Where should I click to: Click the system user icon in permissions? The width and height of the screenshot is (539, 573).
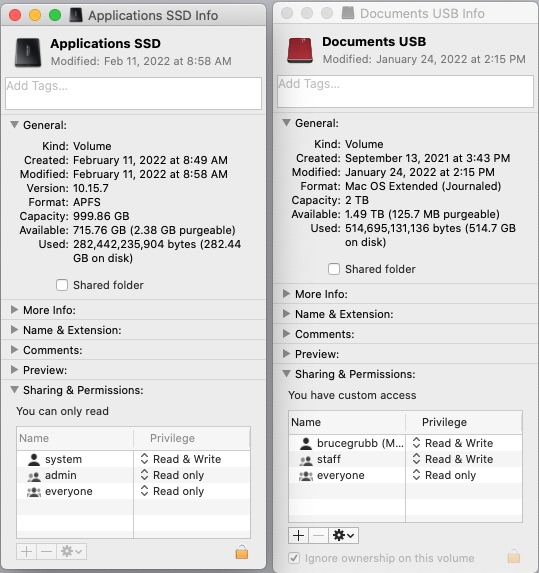point(34,459)
